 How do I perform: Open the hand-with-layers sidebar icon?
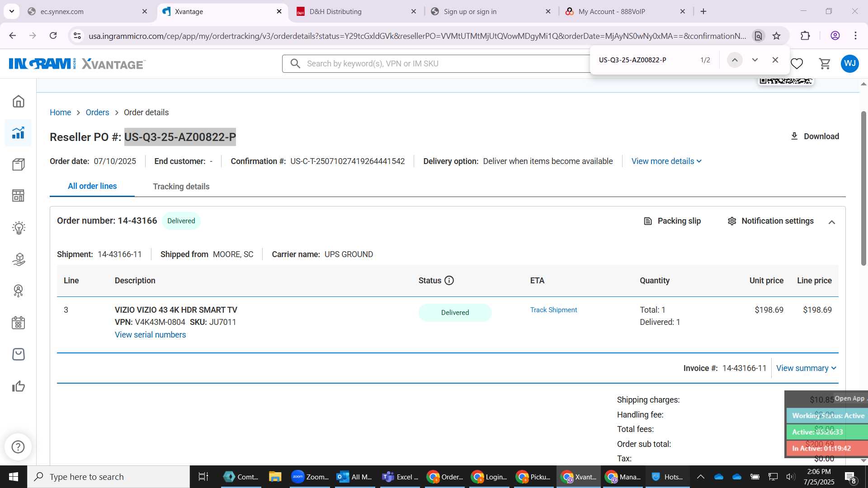(x=19, y=259)
